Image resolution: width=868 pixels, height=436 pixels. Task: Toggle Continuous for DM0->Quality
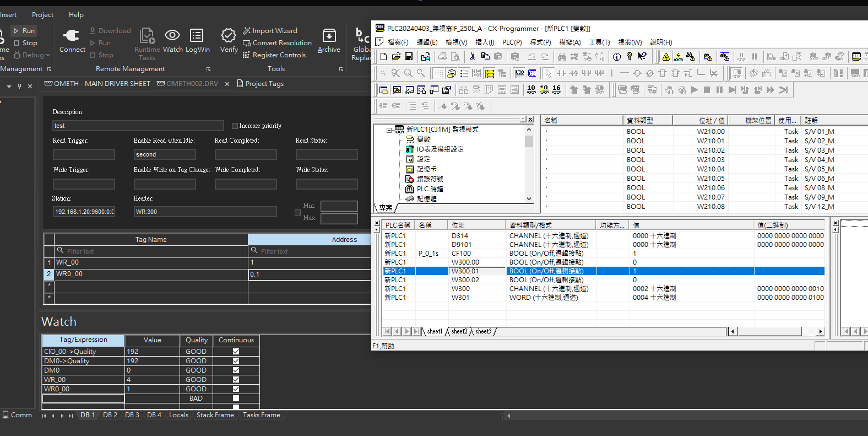click(x=236, y=360)
